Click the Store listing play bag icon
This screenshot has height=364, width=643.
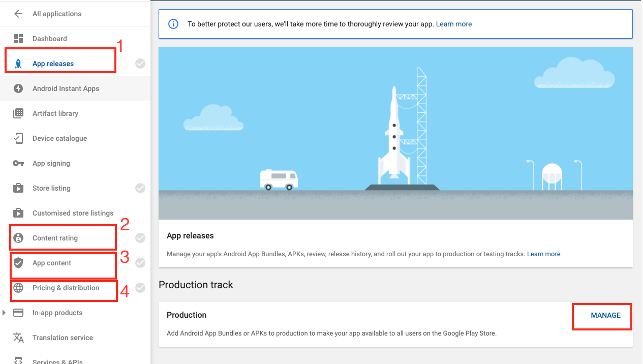tap(18, 188)
